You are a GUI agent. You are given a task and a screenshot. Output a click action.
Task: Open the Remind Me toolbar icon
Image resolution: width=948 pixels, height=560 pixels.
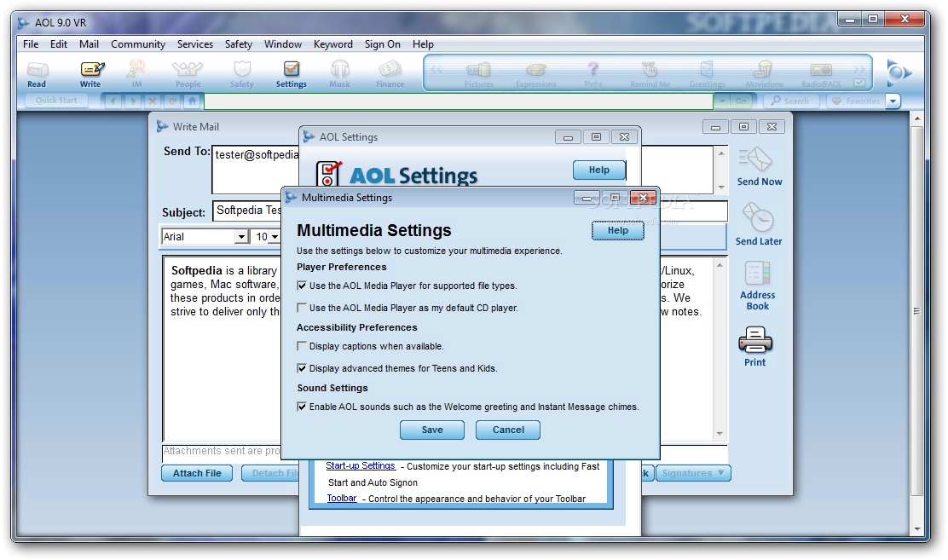click(x=650, y=75)
